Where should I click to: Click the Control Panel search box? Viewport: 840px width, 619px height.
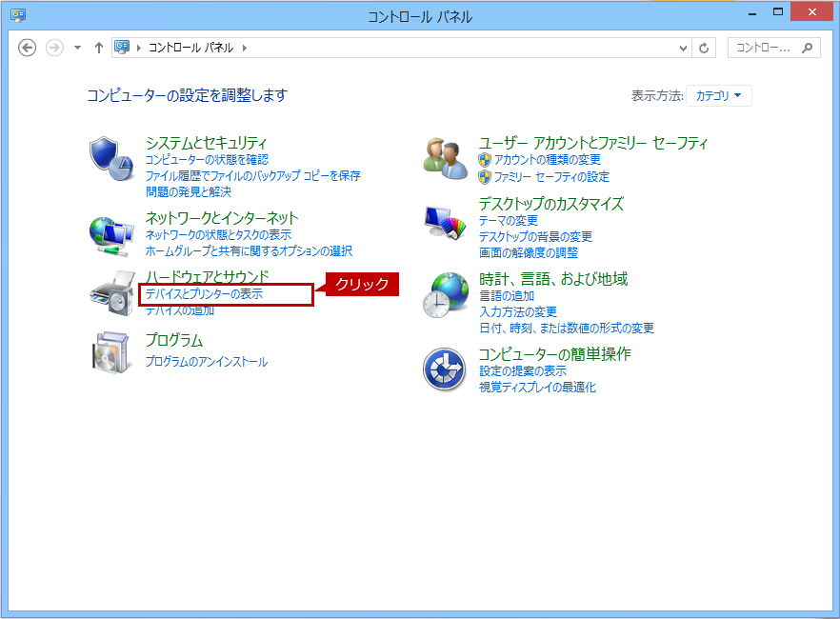(767, 48)
